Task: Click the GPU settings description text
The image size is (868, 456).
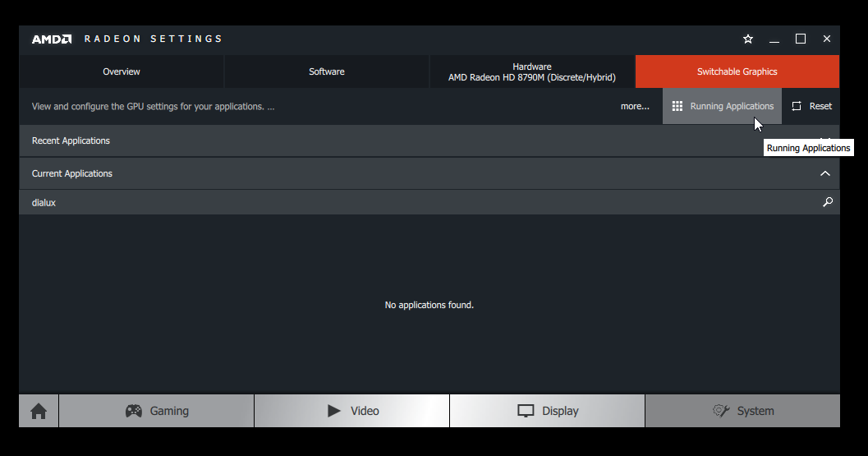Action: [153, 106]
